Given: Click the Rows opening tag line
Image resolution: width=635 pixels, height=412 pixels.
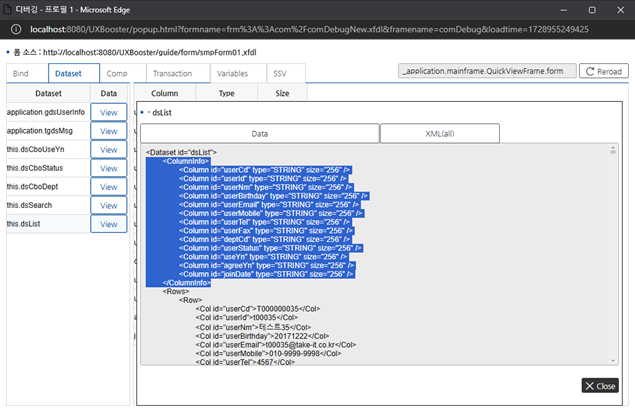Looking at the screenshot, I should point(176,291).
